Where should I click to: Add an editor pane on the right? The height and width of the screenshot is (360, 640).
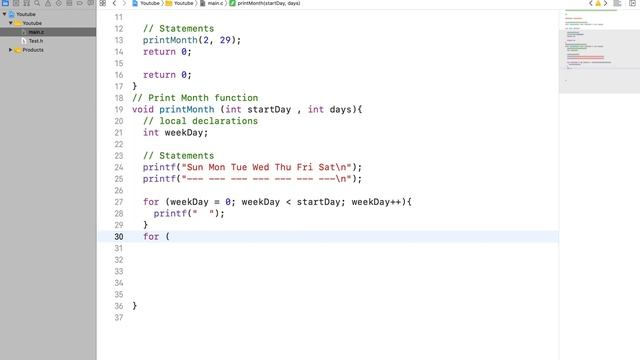pos(632,3)
